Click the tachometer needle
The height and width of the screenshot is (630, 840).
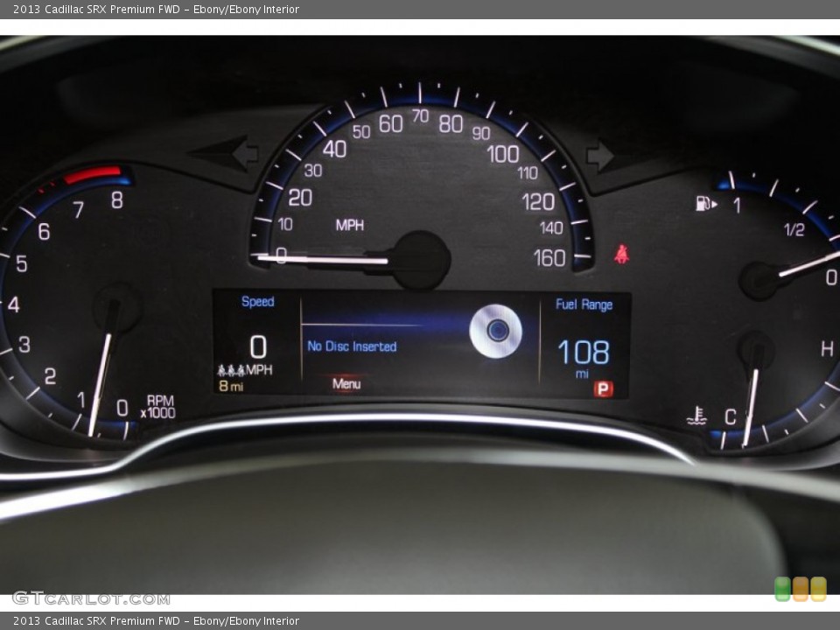coord(100,383)
